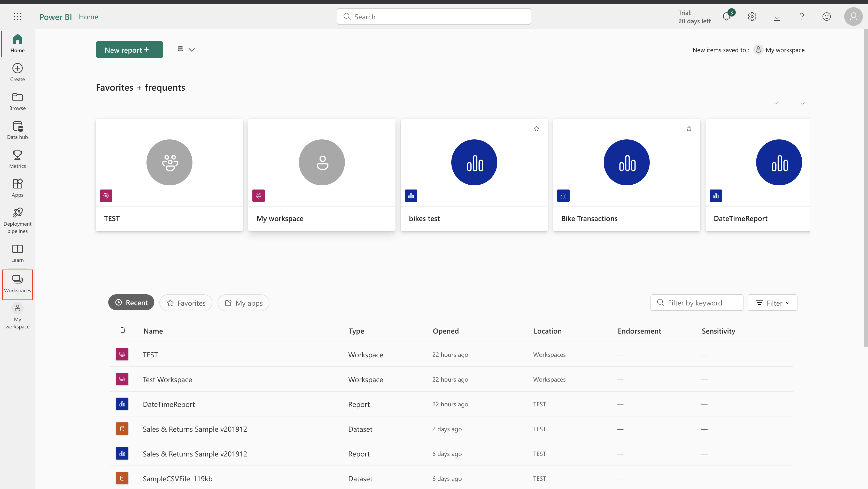868x489 pixels.
Task: Open Deployment pipelines rocket icon
Action: (18, 220)
